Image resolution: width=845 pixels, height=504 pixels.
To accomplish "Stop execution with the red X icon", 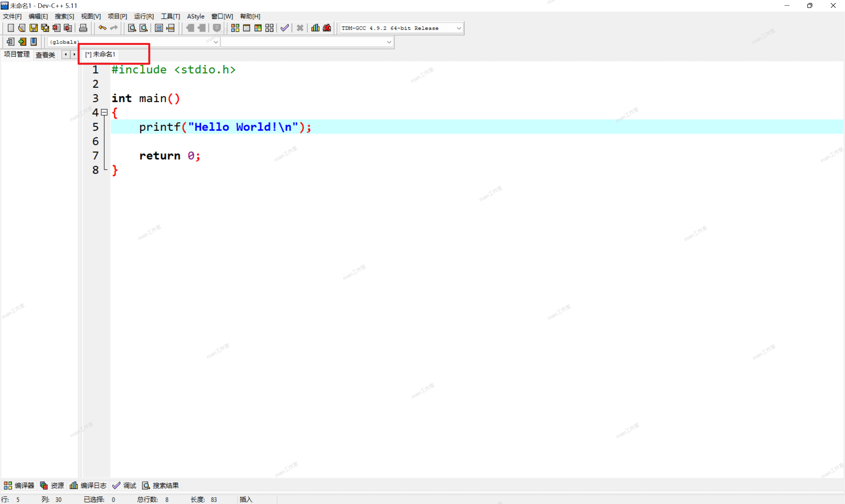I will click(299, 28).
